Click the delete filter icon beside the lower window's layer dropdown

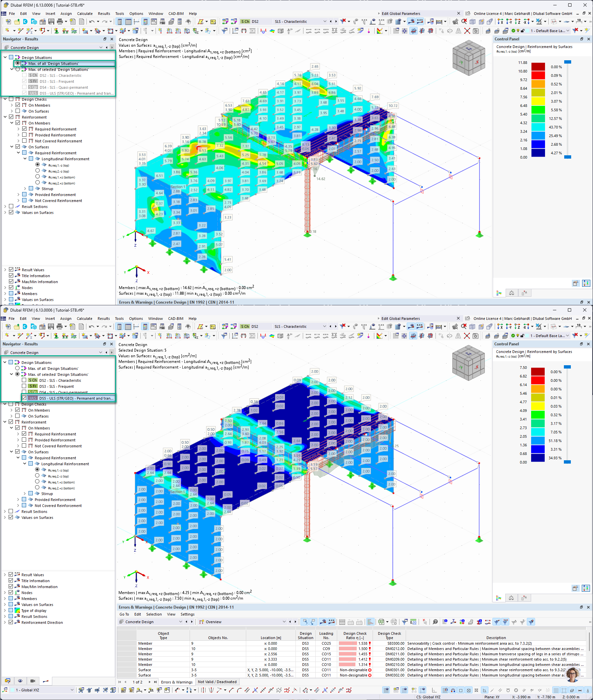[575, 336]
